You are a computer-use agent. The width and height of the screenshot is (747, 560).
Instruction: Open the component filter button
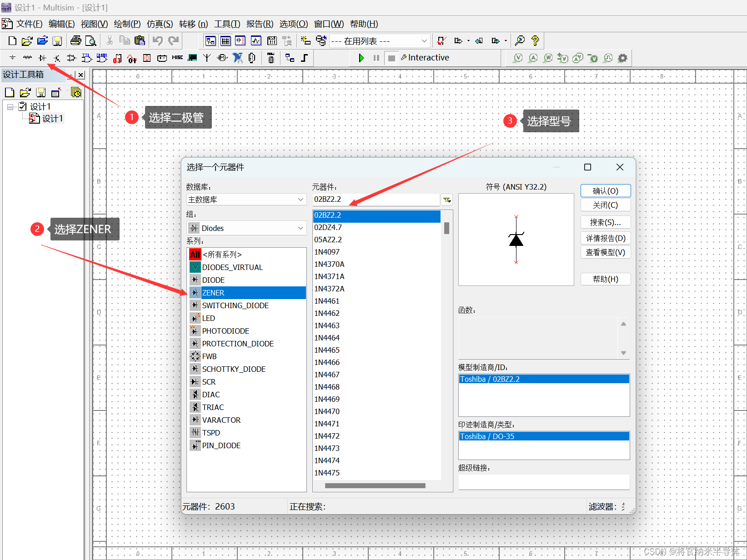pyautogui.click(x=447, y=200)
